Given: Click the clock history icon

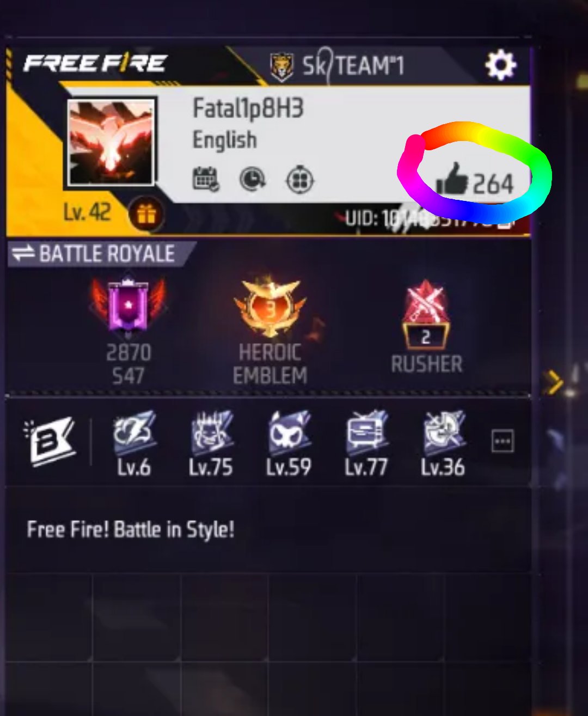Looking at the screenshot, I should pos(253,179).
